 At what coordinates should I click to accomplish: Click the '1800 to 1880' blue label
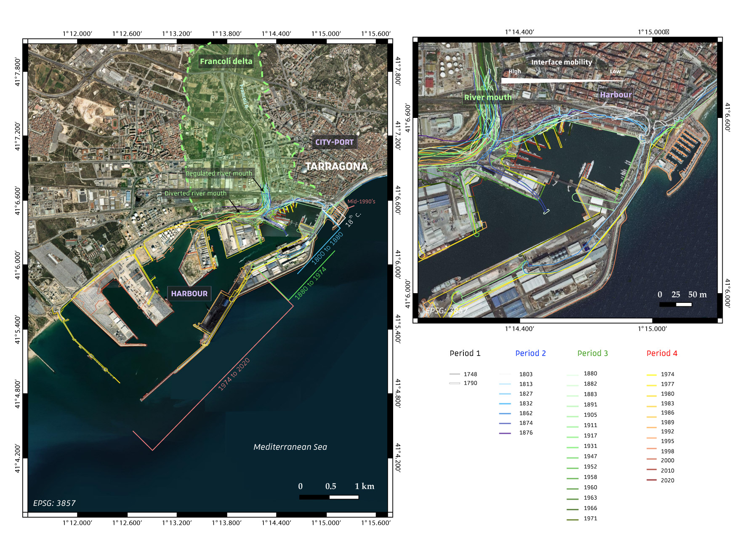(327, 249)
